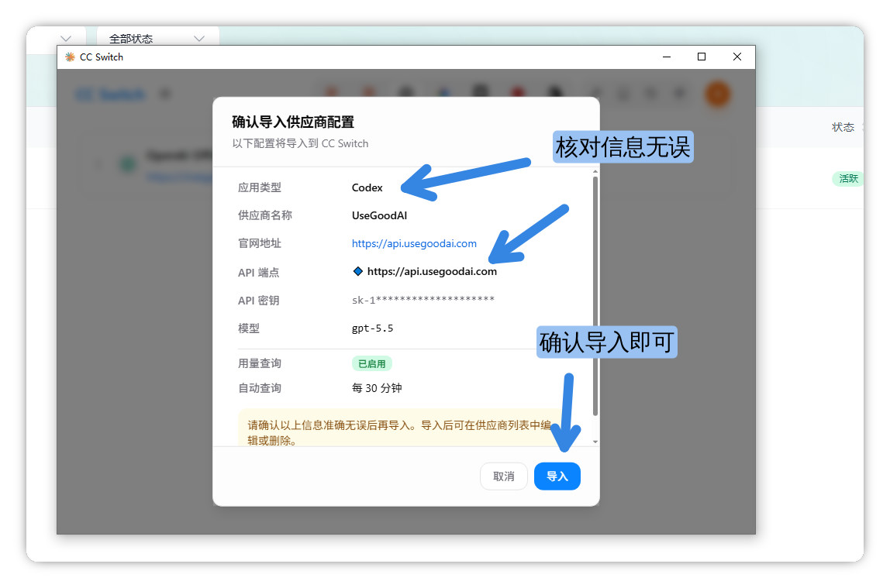
Task: Maximize the CC Switch window
Action: [x=702, y=57]
